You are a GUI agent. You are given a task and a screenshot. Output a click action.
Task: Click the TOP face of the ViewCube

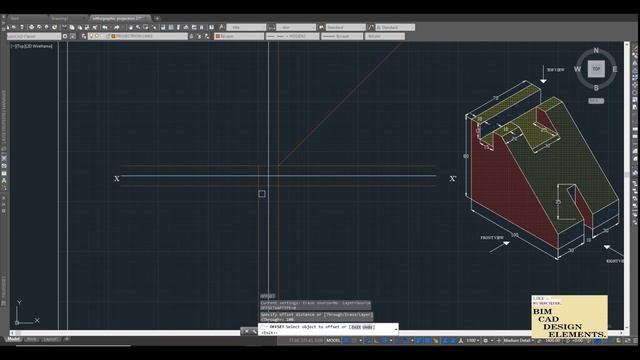[x=596, y=69]
